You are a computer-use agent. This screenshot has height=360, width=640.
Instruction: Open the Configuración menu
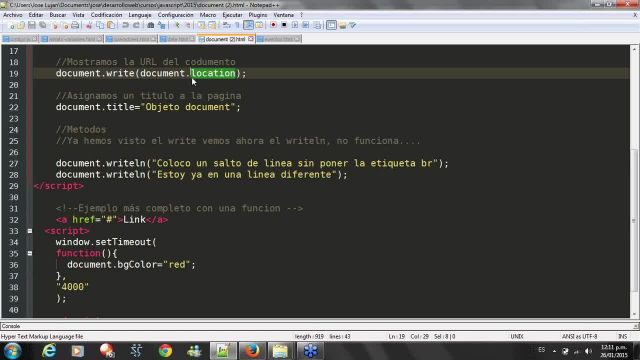[176, 15]
